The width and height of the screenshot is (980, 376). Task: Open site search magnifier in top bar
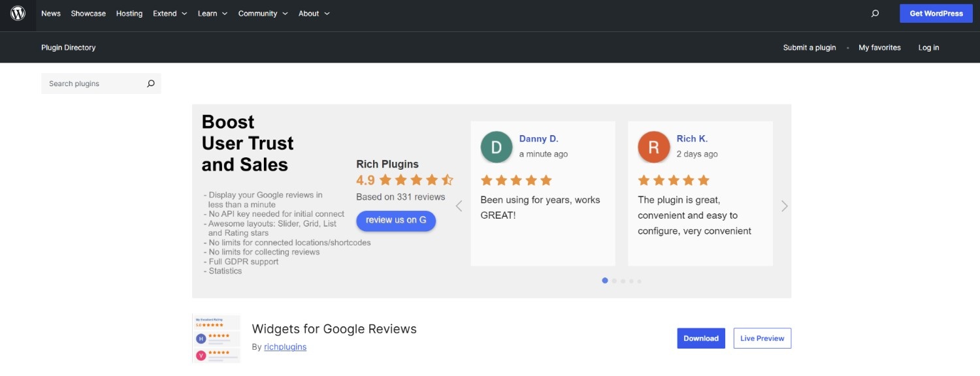(x=875, y=14)
